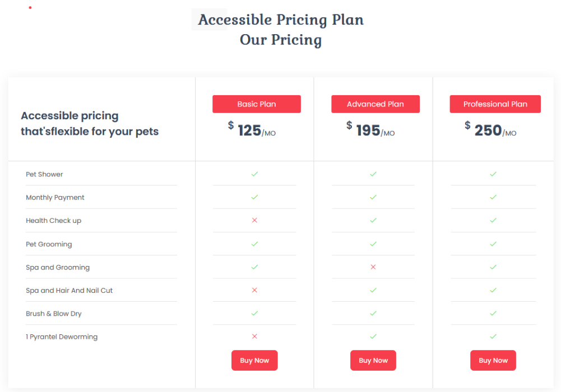Click Basic Plan Spa and Hair cross icon

254,290
